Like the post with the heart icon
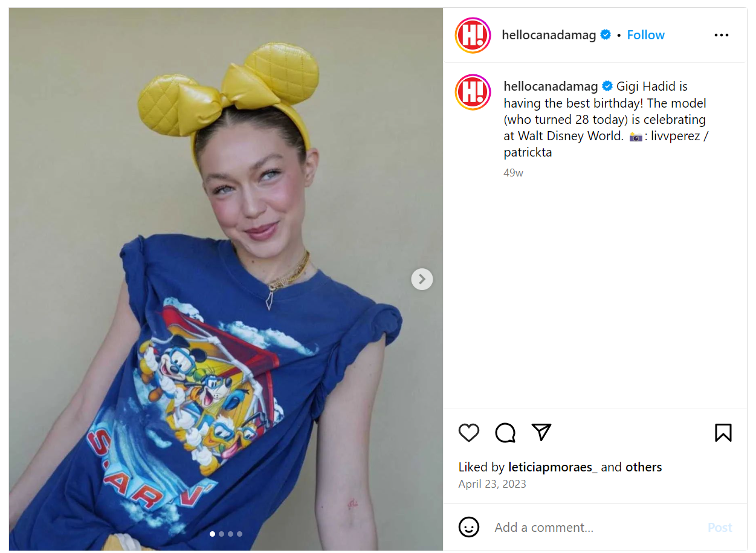Screen dimensions: 756x553 click(469, 433)
